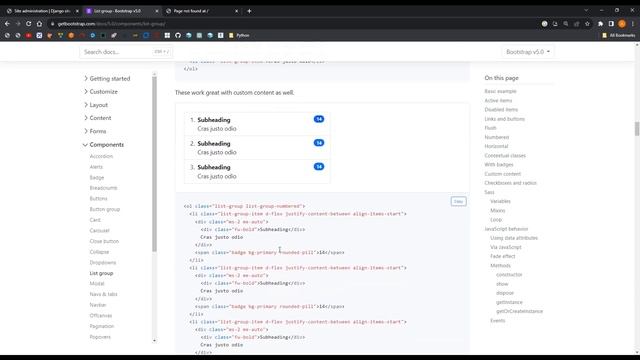Image resolution: width=640 pixels, height=360 pixels.
Task: Open the List group docs link
Action: [101, 273]
